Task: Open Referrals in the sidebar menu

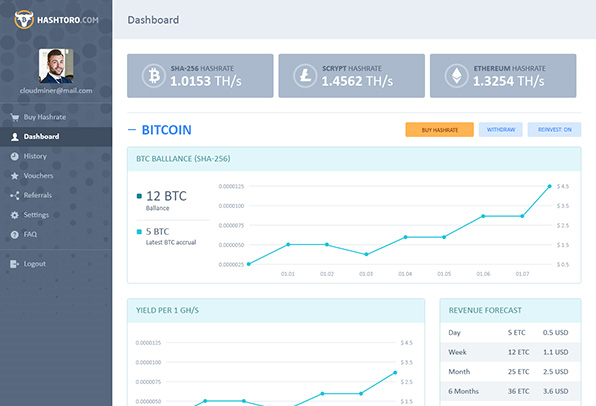Action: [x=38, y=195]
